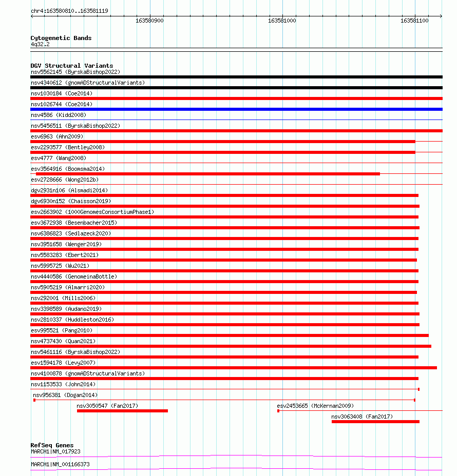
Task: Click MARCH1|NM_001166373 transcript label
Action: (60, 465)
